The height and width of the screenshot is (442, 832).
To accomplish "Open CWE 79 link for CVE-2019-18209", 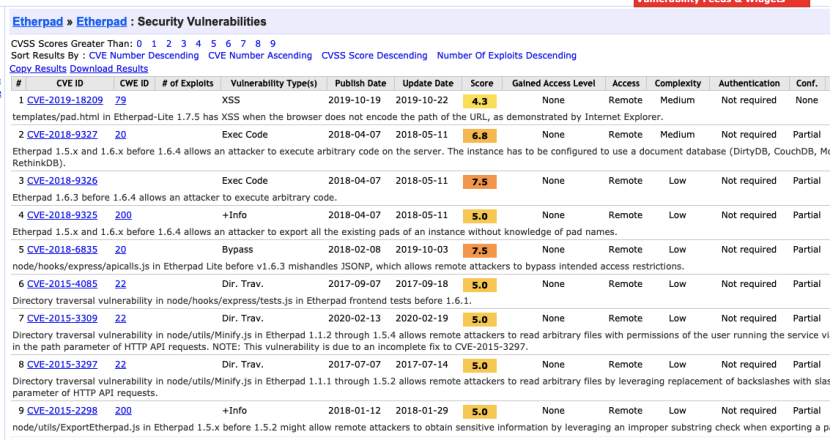I will 120,100.
